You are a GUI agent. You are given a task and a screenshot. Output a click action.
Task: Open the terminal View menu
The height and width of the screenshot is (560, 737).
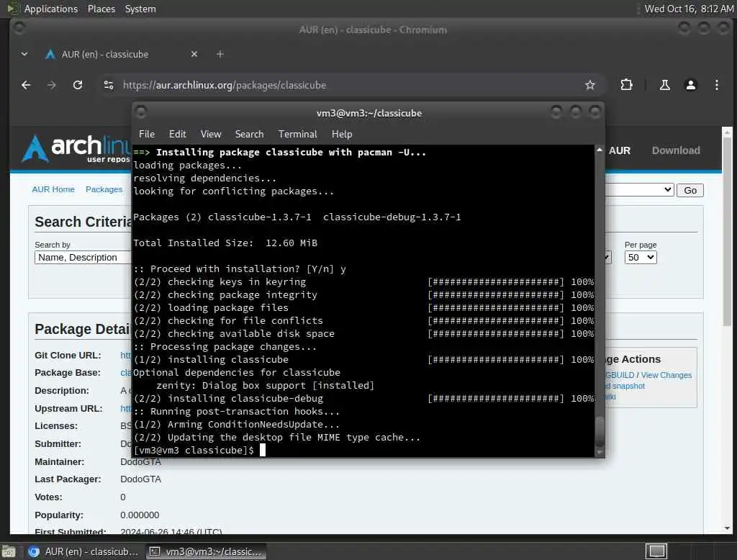coord(211,134)
